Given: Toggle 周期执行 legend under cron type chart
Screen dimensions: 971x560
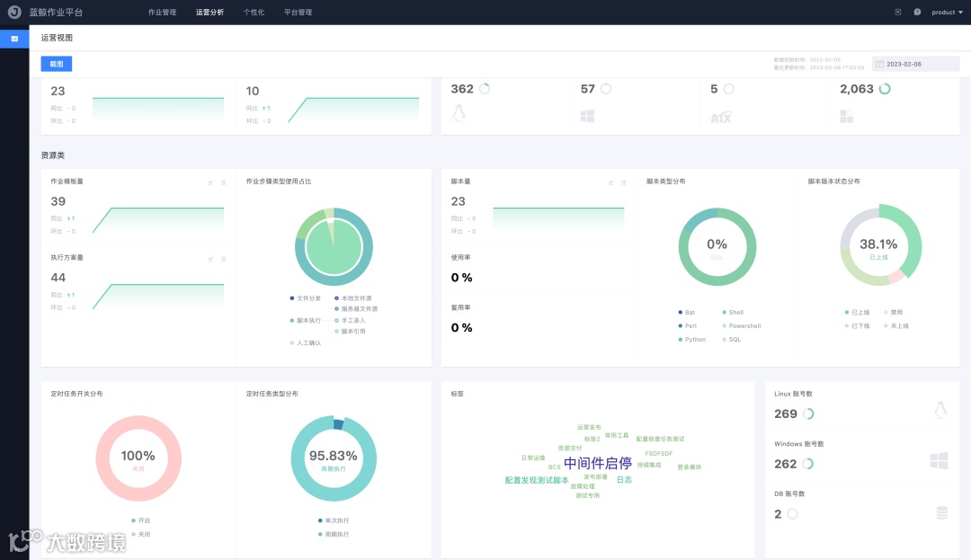Looking at the screenshot, I should (334, 534).
